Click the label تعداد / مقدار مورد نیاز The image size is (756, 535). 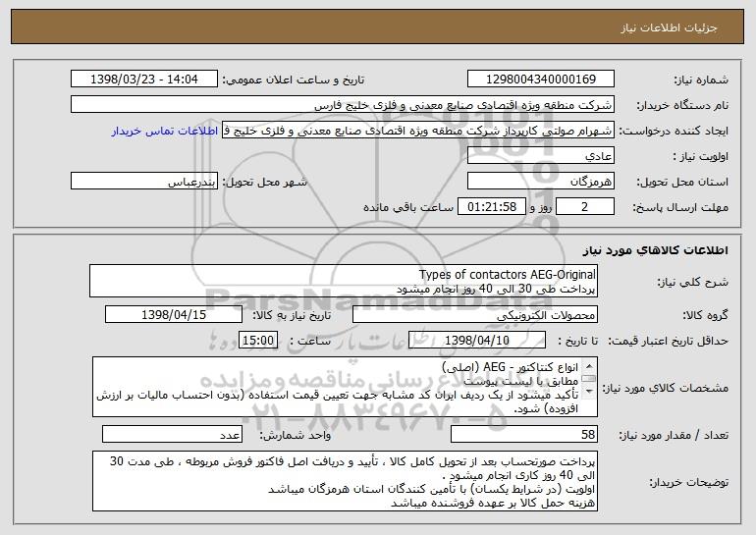674,435
